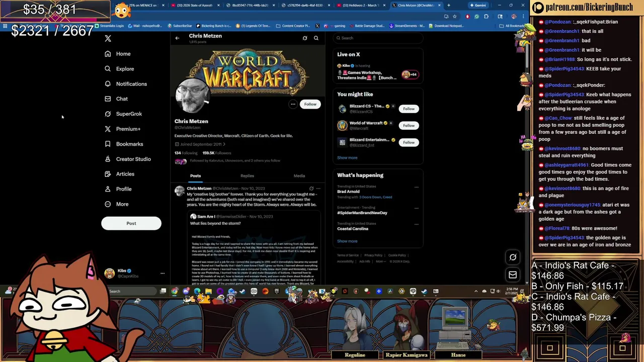Open the options menu for Coastal Carolina trend

[416, 224]
